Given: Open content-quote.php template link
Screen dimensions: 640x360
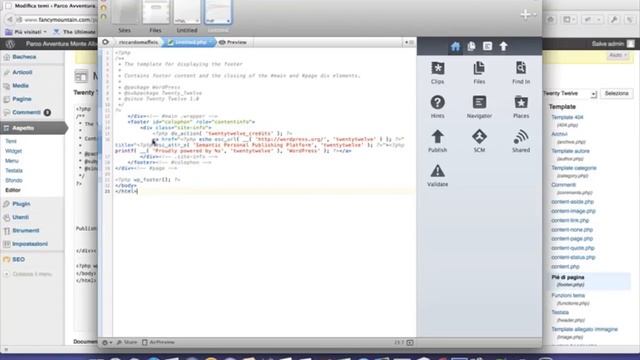Looking at the screenshot, I should (x=573, y=248).
